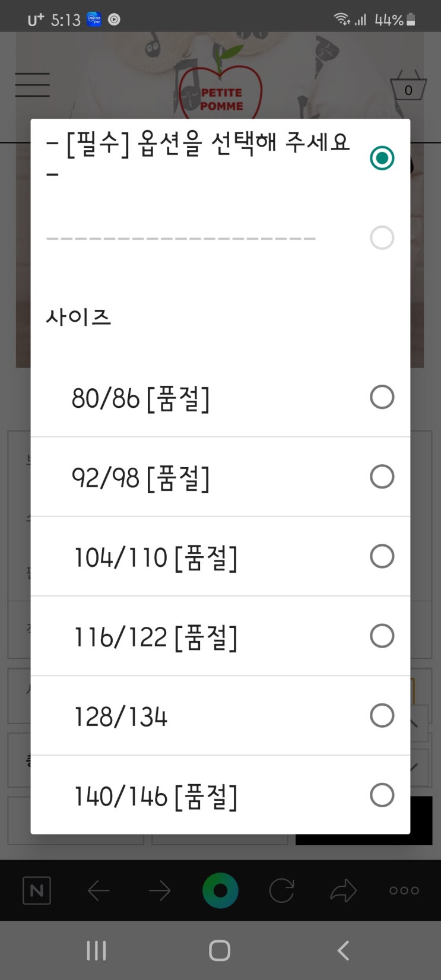
Task: Select the [필수] 옵션을 선택해 주세요 radio
Action: (x=382, y=158)
